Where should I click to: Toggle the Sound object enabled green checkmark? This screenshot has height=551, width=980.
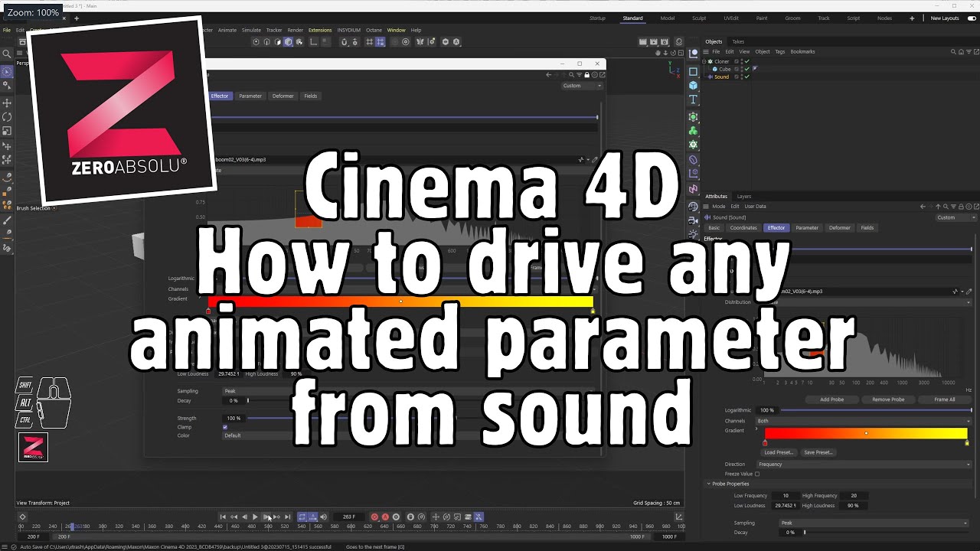point(747,77)
